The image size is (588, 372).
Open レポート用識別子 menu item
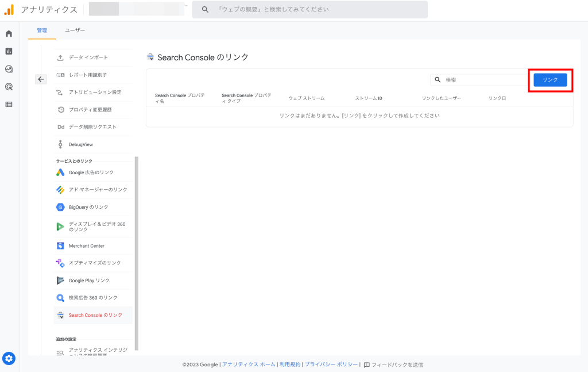tap(93, 75)
